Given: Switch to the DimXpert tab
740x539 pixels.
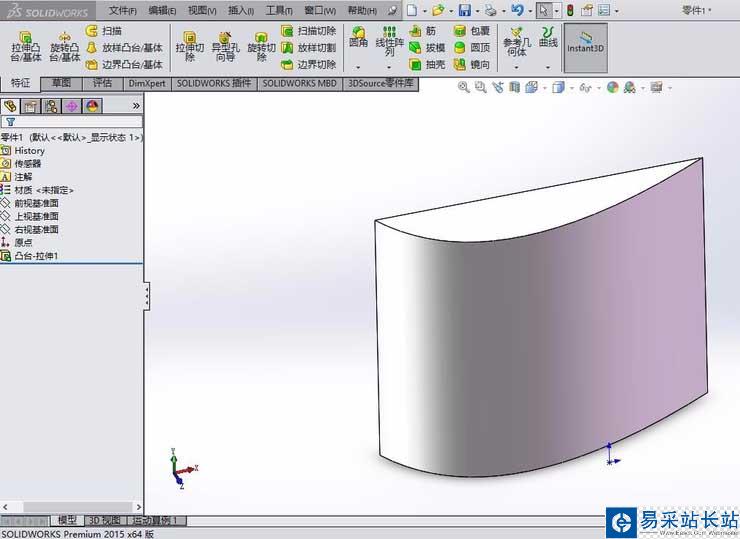Looking at the screenshot, I should (x=147, y=84).
